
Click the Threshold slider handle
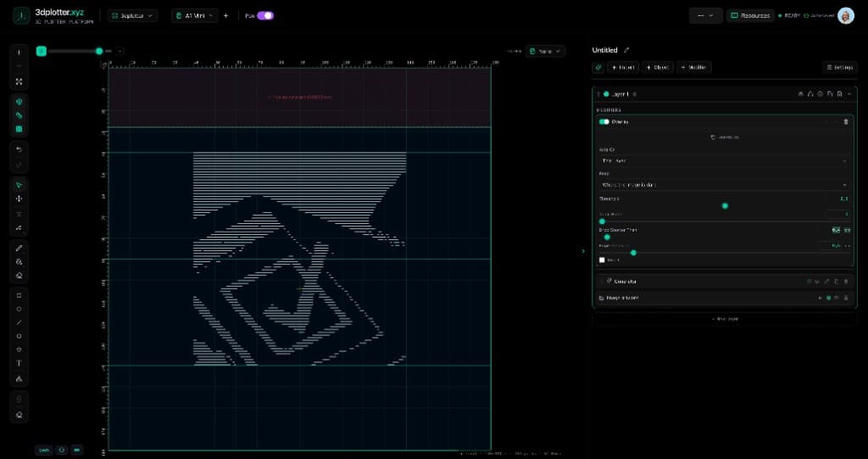point(725,205)
